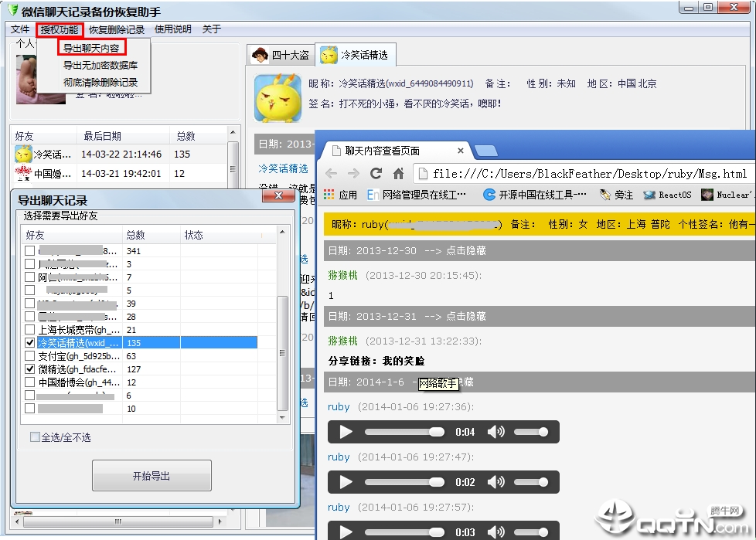756x540 pixels.
Task: Open the ReactOS bookmark
Action: (x=667, y=195)
